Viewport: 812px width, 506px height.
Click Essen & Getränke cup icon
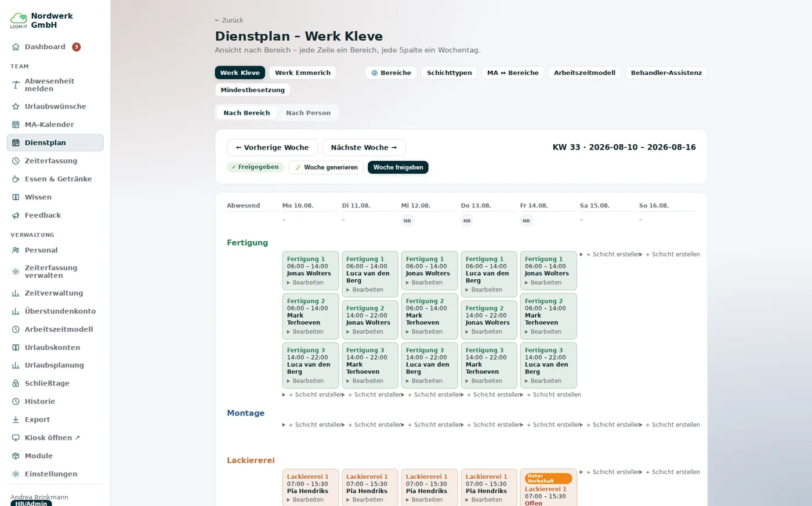16,179
